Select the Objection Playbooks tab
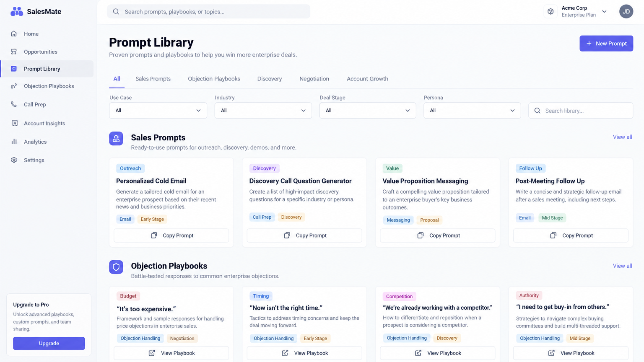 coord(214,79)
